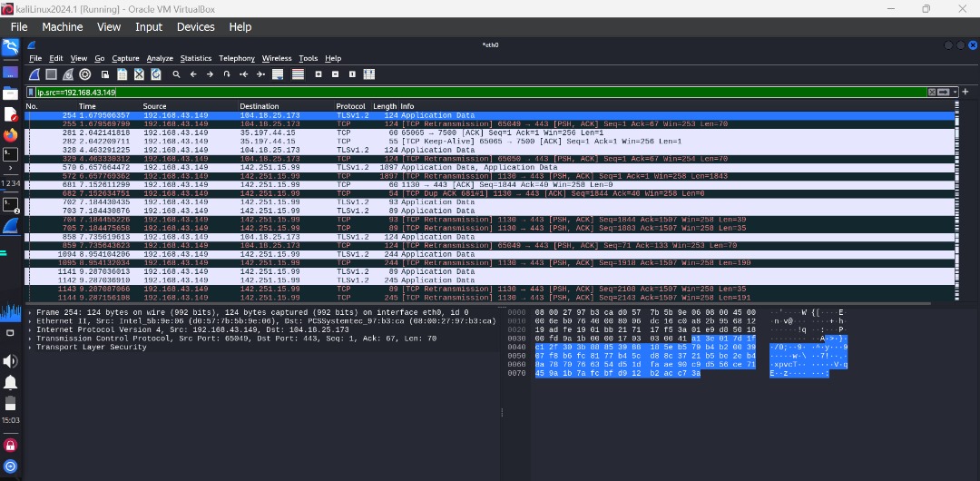Expand the Ethernet II details
The height and width of the screenshot is (481, 980).
31,321
